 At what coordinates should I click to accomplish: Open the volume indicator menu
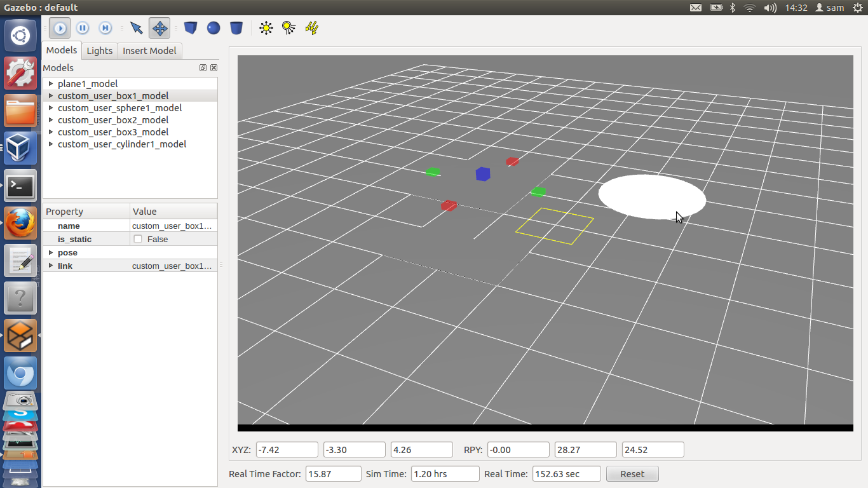pos(770,8)
